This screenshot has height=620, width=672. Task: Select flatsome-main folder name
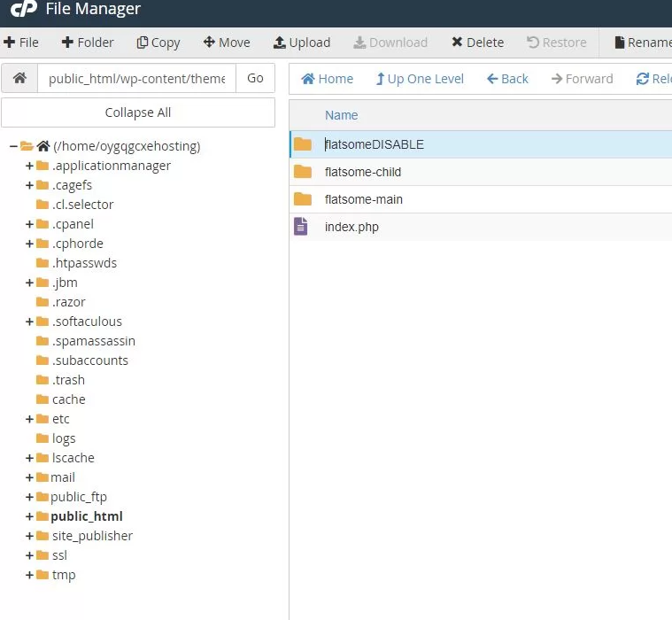363,199
